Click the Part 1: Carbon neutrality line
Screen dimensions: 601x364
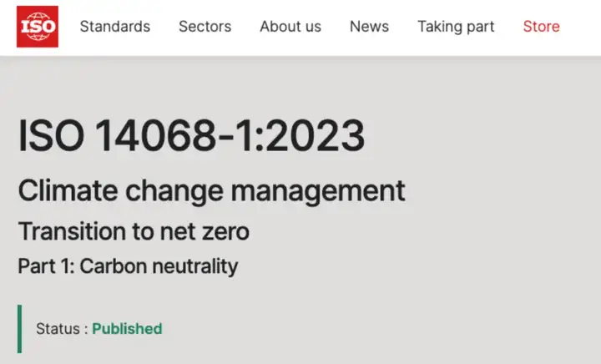128,266
